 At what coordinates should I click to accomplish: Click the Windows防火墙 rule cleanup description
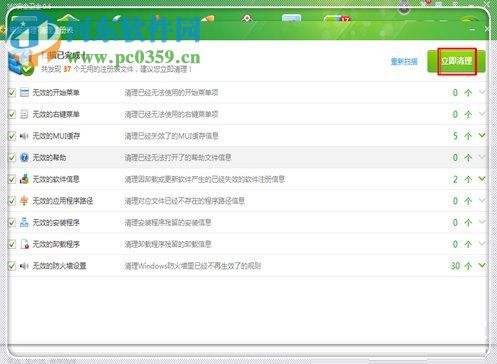[193, 266]
